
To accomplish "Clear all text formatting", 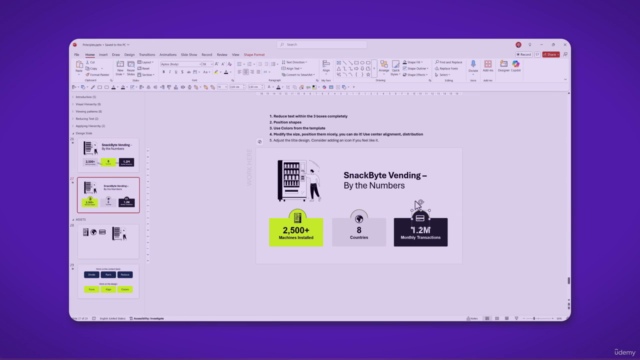I will (x=230, y=64).
